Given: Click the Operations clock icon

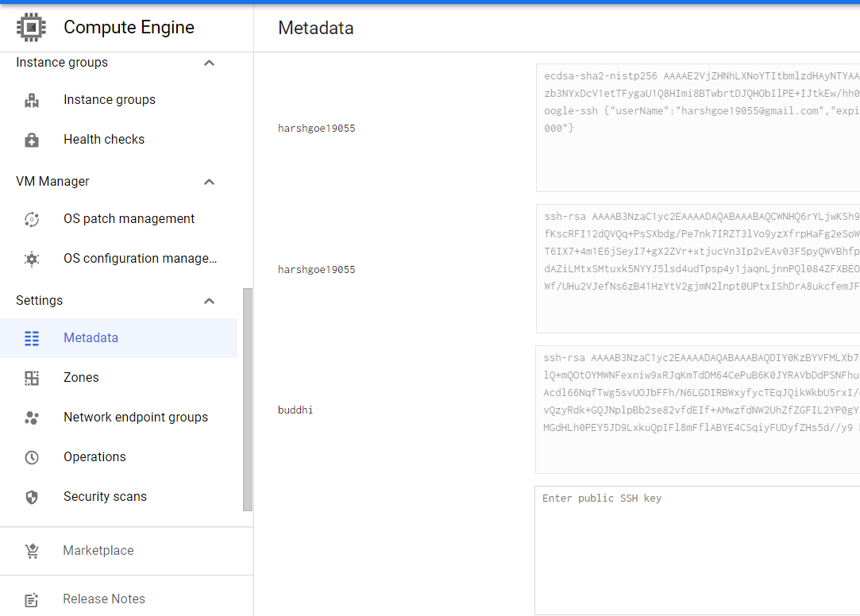Looking at the screenshot, I should click(x=32, y=457).
